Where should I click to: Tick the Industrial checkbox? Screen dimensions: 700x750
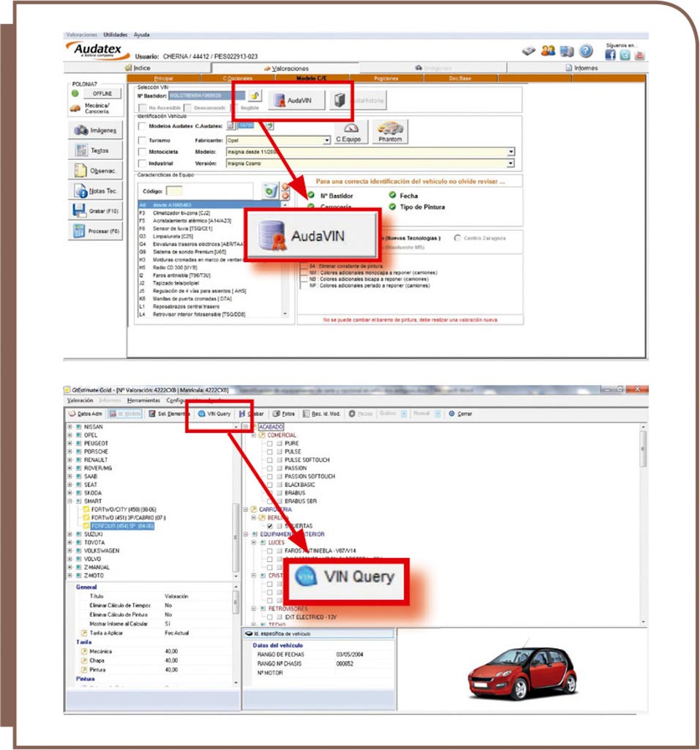[142, 163]
